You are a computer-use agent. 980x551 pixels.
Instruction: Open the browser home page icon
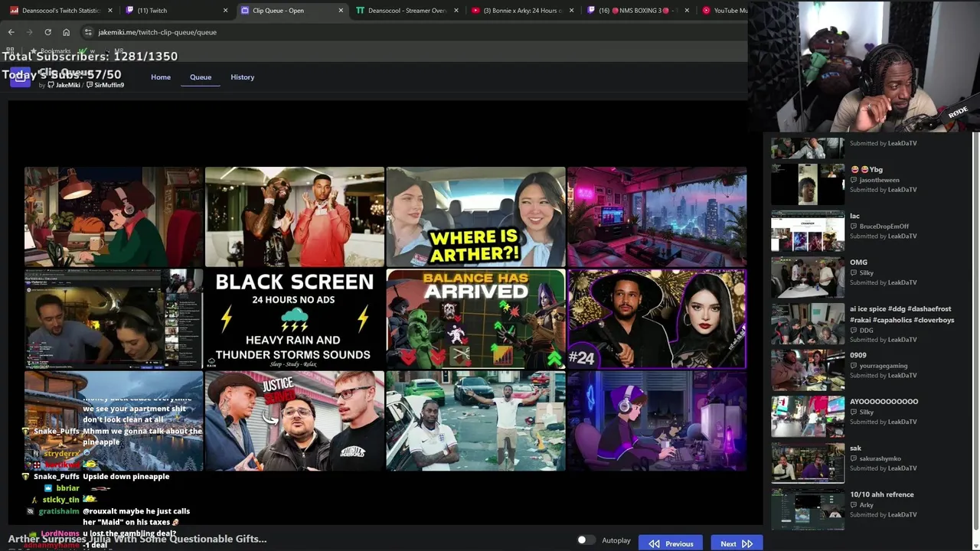click(66, 32)
